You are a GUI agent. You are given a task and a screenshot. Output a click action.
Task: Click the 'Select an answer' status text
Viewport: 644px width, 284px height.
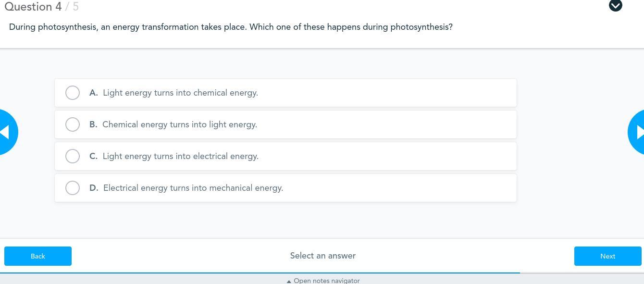(322, 256)
